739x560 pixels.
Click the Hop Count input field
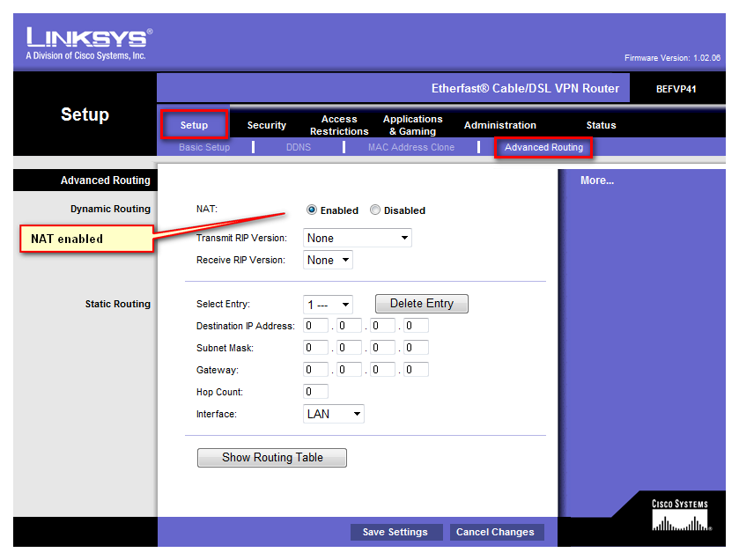[x=316, y=392]
